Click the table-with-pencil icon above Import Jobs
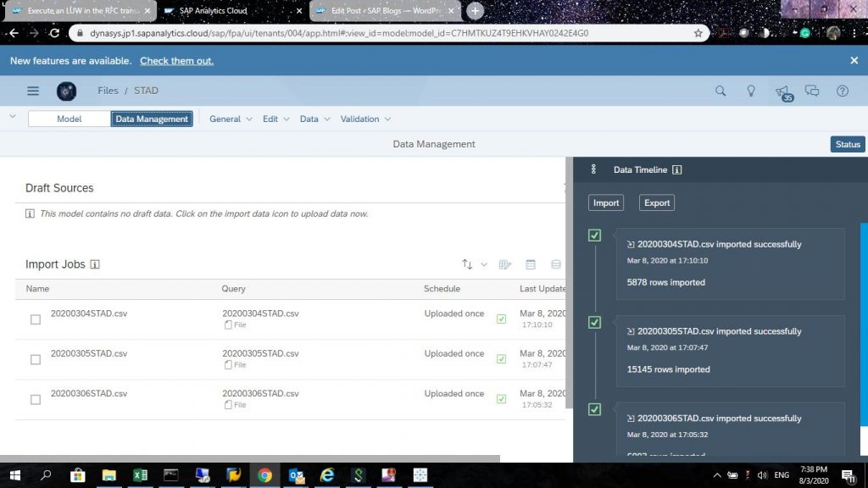 point(505,264)
